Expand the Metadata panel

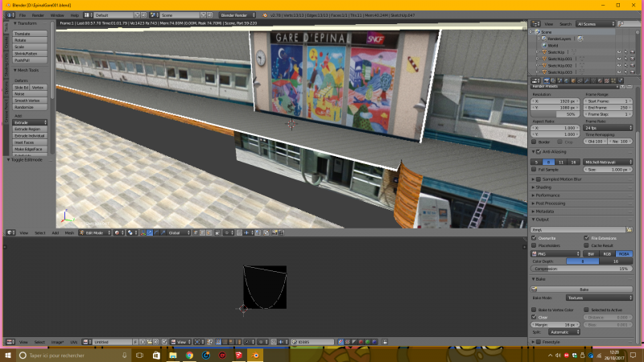[545, 212]
